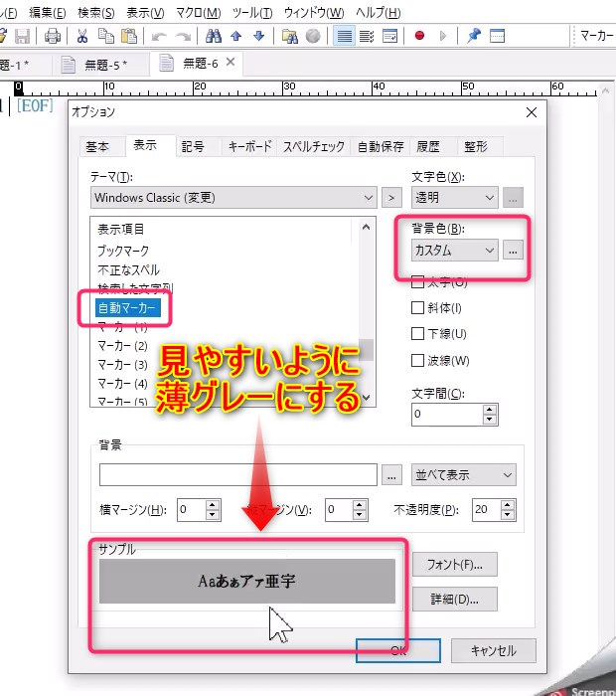Viewport: 616px width, 696px height.
Task: Click the Run Macro play icon
Action: [442, 36]
